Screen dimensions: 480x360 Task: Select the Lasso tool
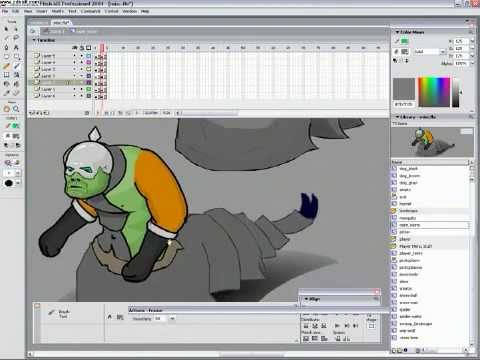pos(16,38)
